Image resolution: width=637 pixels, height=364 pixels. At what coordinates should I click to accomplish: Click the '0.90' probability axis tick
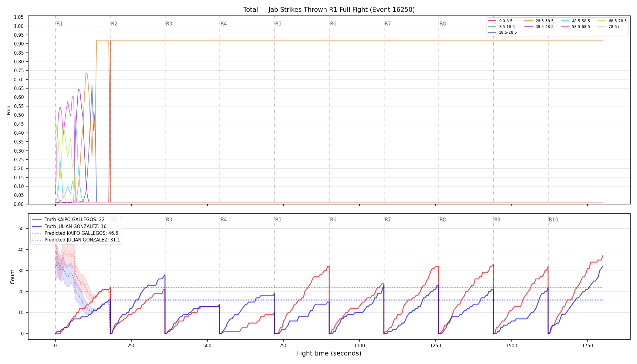click(x=19, y=44)
